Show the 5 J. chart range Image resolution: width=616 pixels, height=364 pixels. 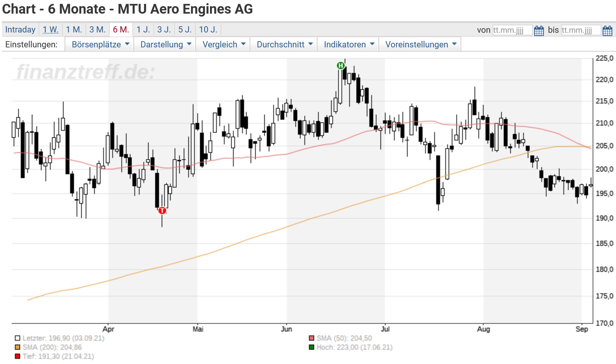(x=185, y=30)
